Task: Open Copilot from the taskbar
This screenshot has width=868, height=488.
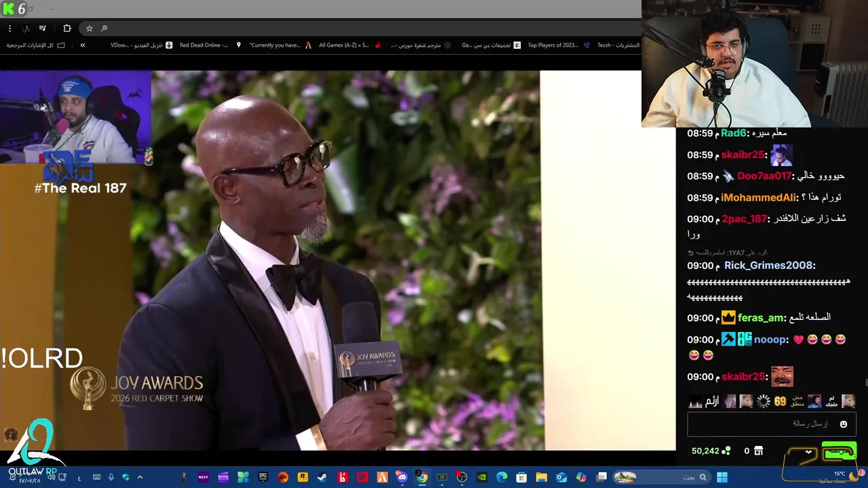Action: tap(581, 477)
